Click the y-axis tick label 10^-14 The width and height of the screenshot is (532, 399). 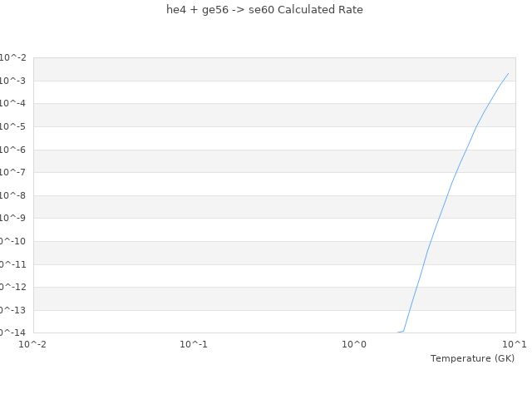12,332
